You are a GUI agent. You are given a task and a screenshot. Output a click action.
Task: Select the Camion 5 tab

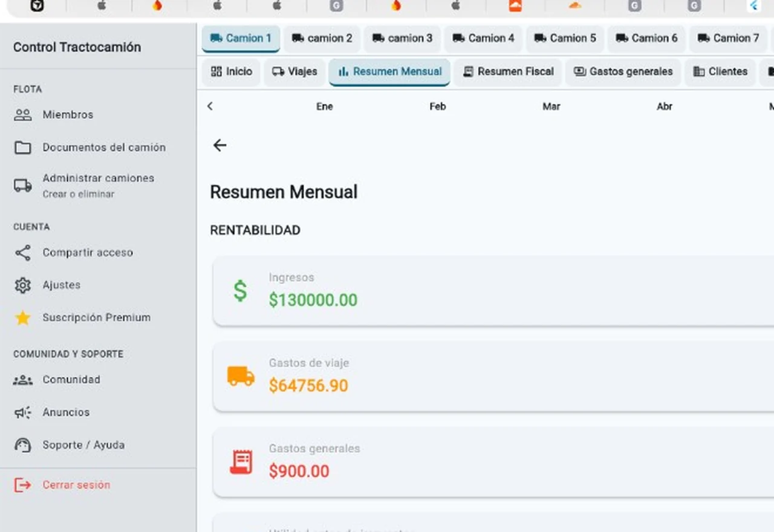(565, 38)
